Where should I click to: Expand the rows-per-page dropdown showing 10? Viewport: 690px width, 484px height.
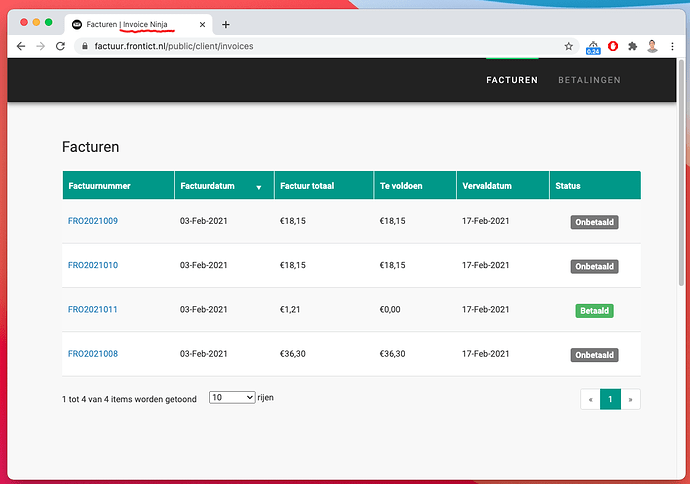coord(232,397)
